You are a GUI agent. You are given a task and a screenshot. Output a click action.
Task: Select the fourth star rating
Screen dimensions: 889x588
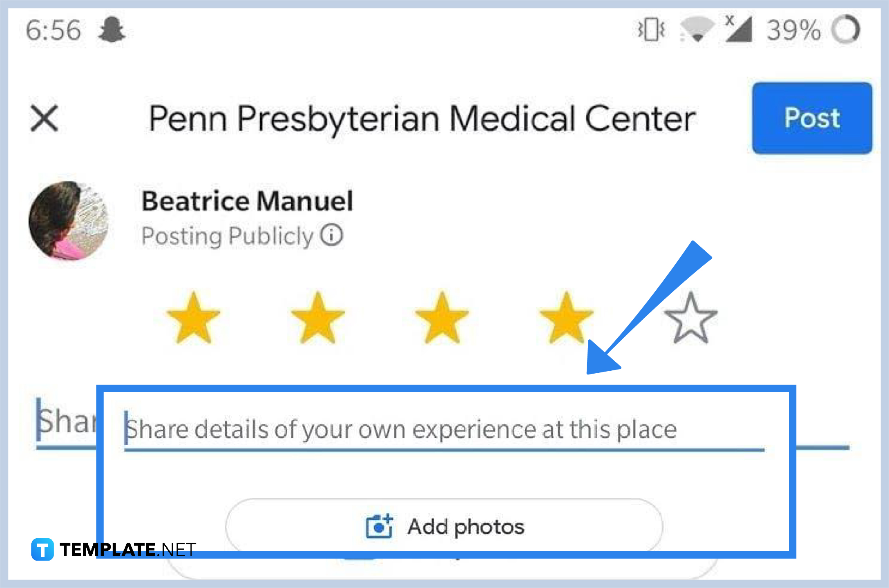tap(566, 318)
